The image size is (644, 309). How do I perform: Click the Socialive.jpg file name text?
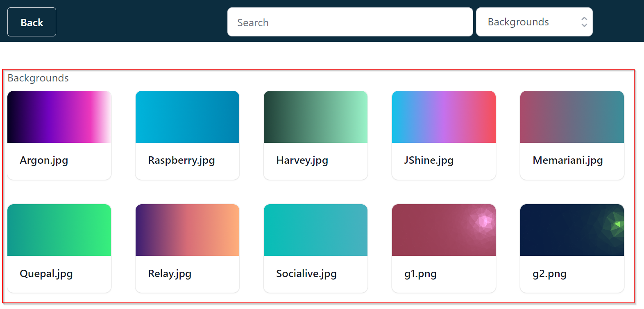(306, 274)
